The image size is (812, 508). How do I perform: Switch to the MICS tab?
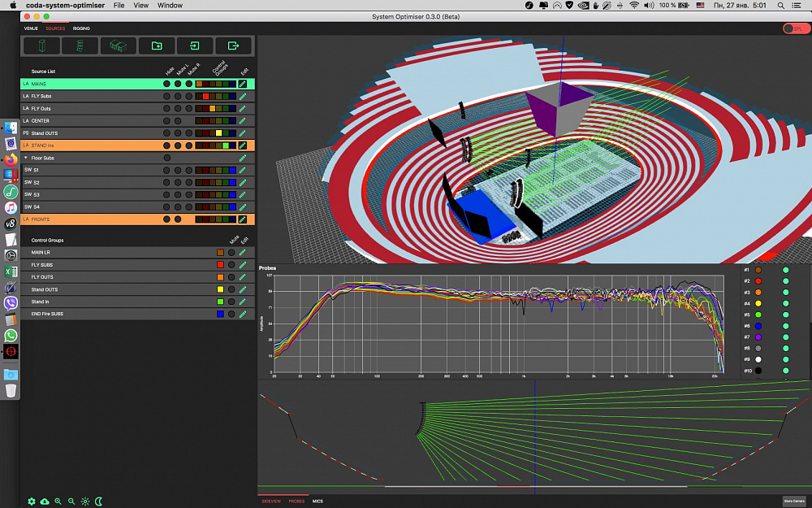click(x=317, y=501)
